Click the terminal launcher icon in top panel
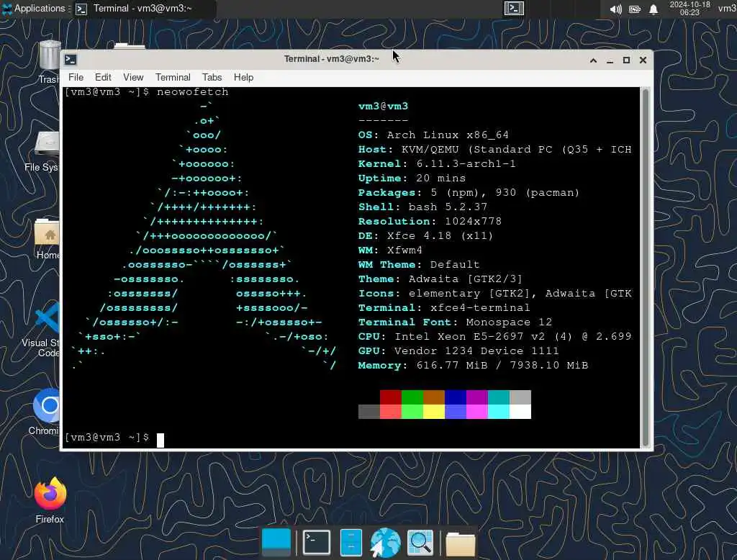Image resolution: width=737 pixels, height=560 pixels. [x=514, y=9]
